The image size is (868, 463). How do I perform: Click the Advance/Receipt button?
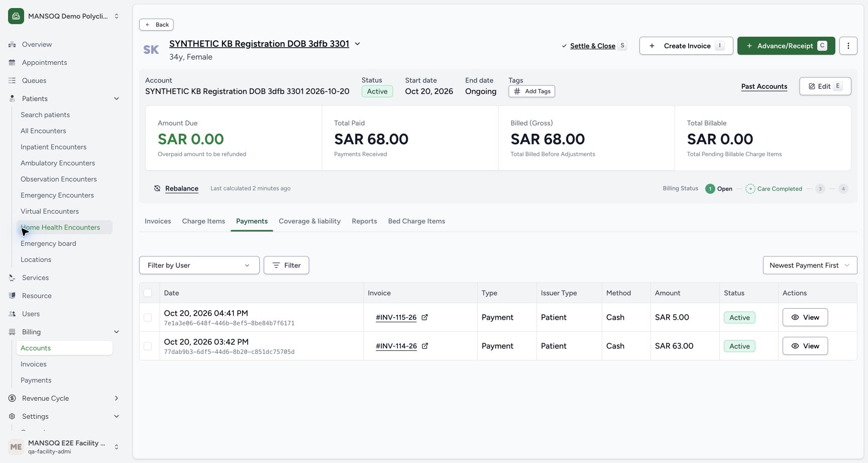click(x=786, y=46)
